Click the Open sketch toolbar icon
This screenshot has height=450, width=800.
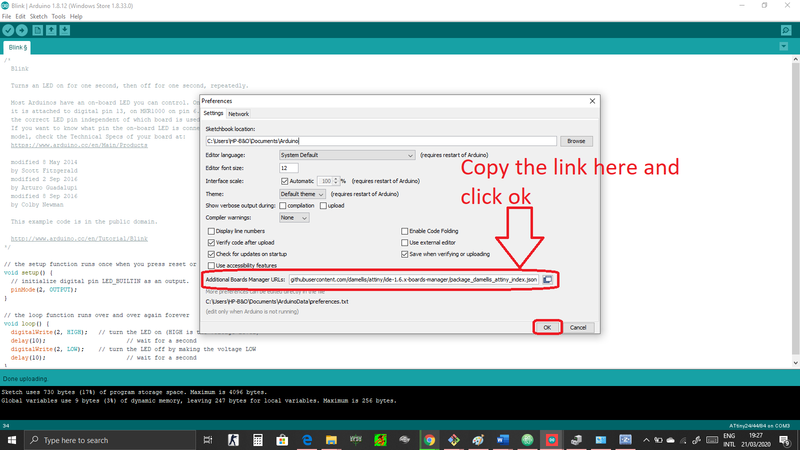click(51, 30)
